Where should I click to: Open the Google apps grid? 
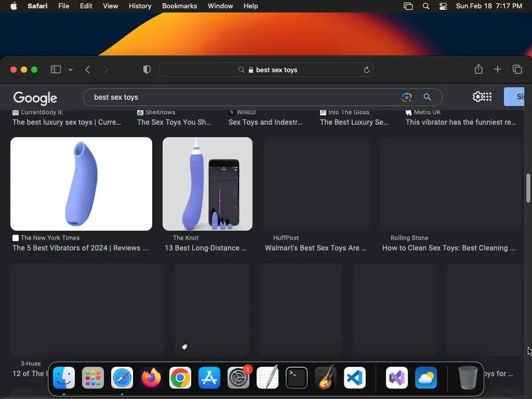tap(487, 97)
